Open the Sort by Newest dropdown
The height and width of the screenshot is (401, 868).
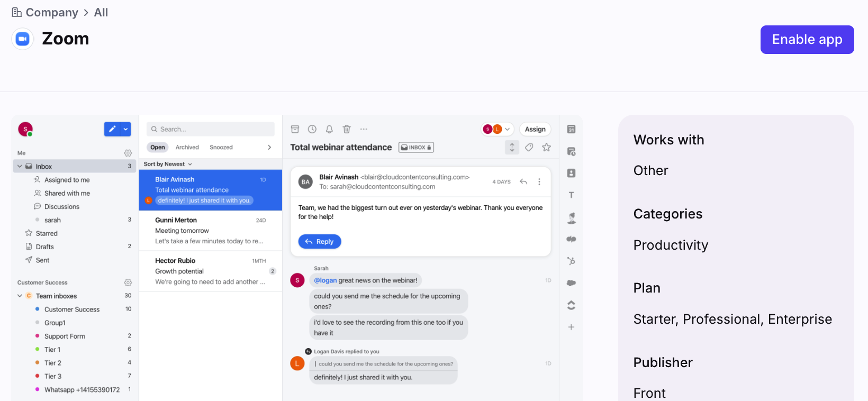point(168,164)
